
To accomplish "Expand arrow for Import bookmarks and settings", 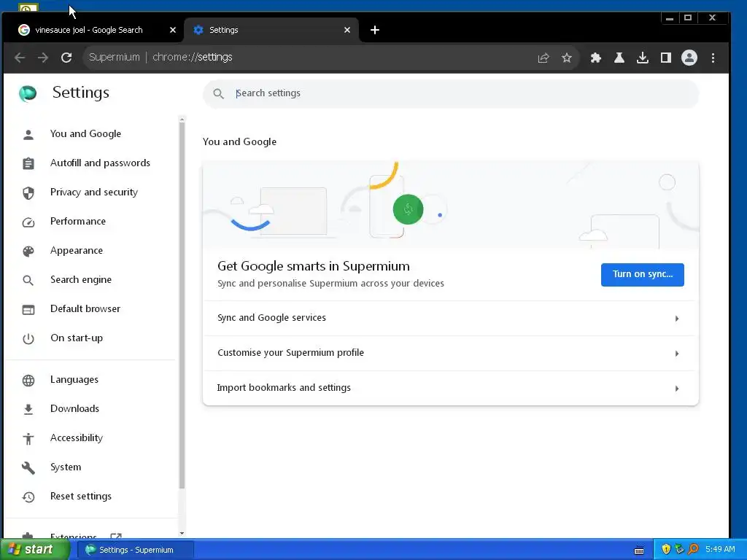I will point(676,389).
